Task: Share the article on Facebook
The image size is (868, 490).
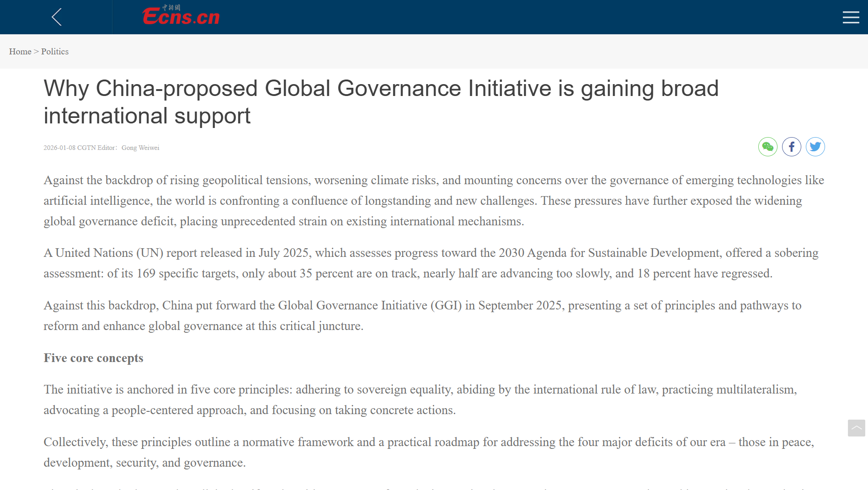Action: point(791,147)
